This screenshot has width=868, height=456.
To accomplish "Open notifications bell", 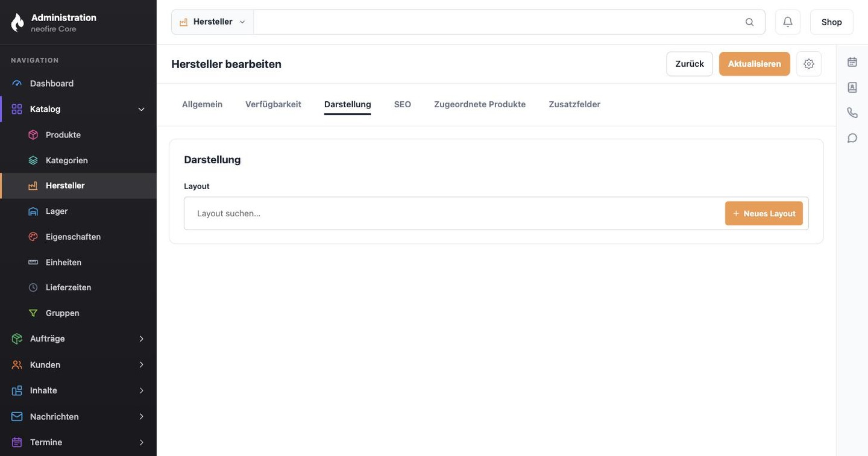I will [x=788, y=22].
